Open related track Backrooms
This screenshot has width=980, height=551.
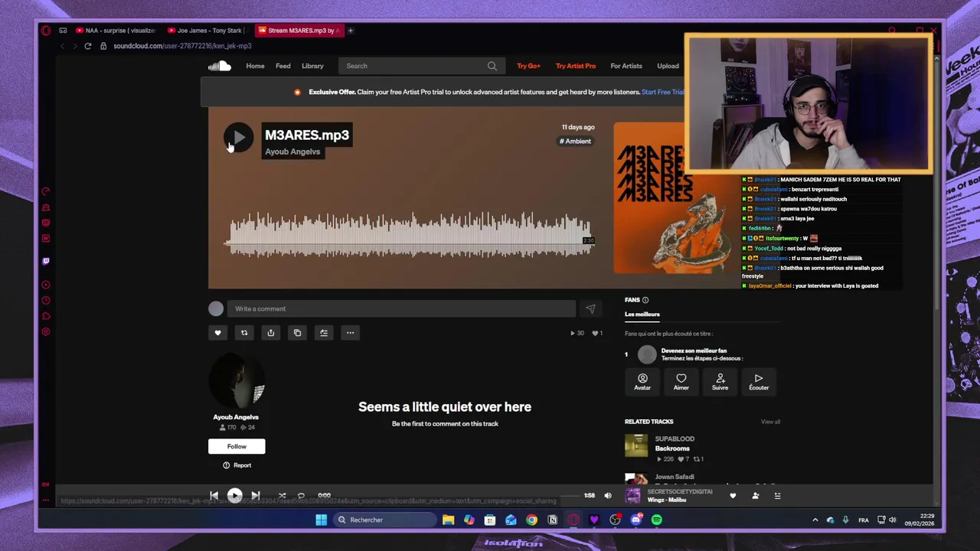click(x=672, y=448)
